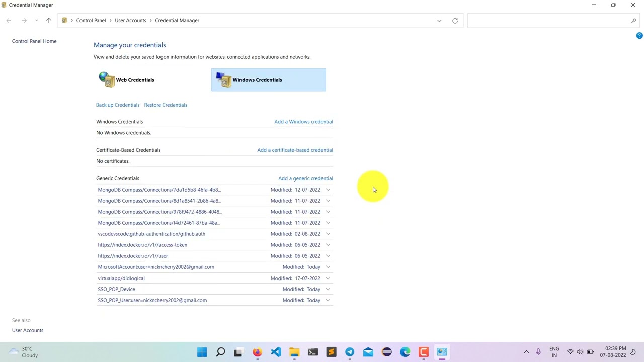Open Task View from taskbar
Screen dimensions: 644x362
238,352
